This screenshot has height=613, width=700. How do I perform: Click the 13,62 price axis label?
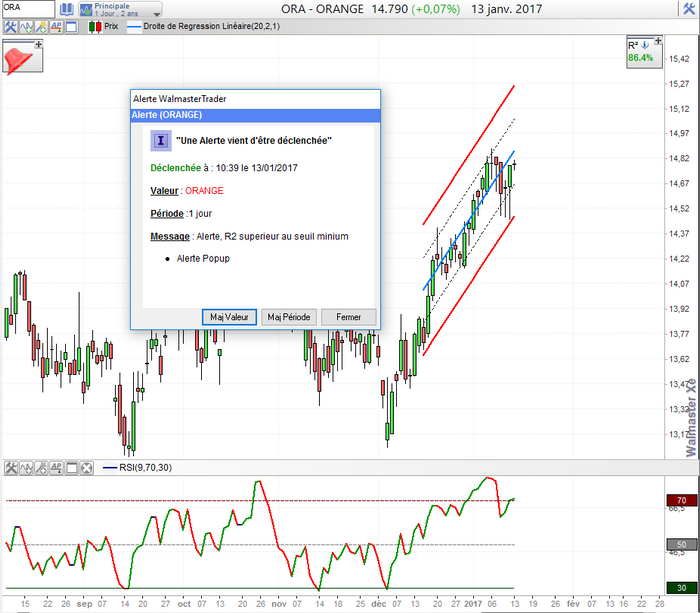click(x=679, y=359)
